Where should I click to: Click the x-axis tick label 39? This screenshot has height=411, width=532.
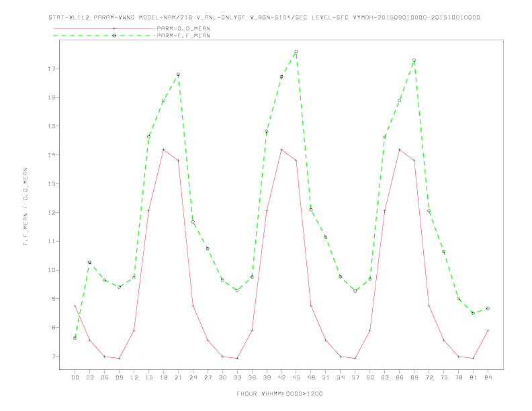pos(267,377)
